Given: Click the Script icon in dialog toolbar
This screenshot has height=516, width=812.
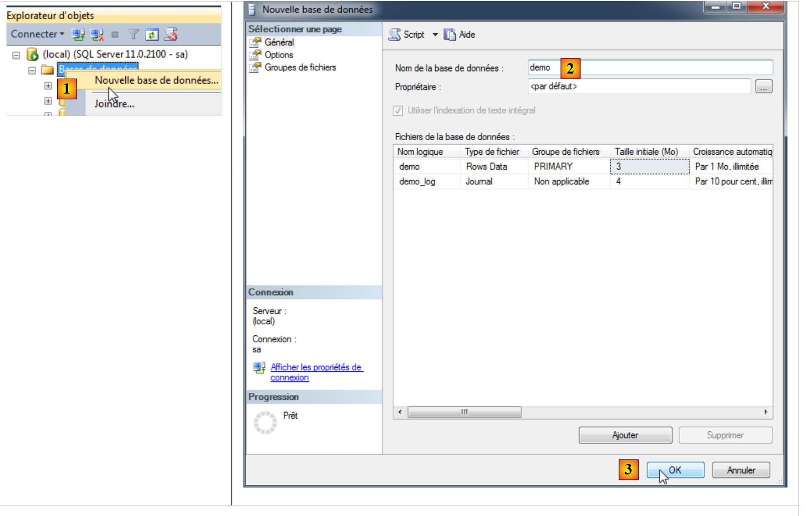Looking at the screenshot, I should point(395,35).
